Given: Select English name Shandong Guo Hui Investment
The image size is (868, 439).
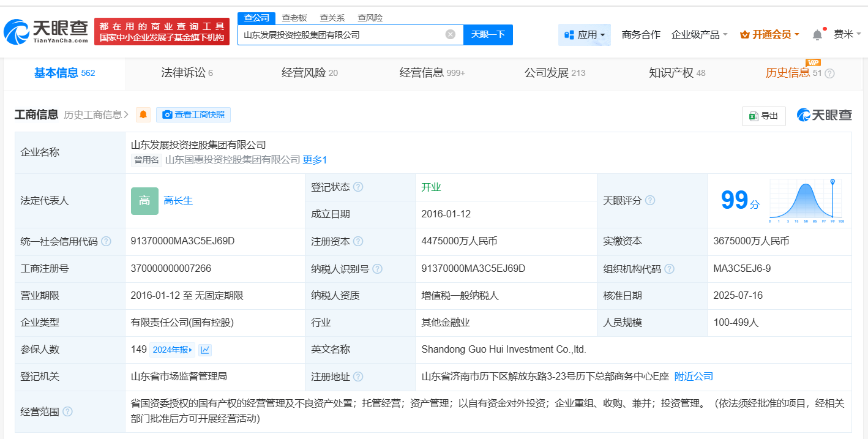Looking at the screenshot, I should coord(504,349).
